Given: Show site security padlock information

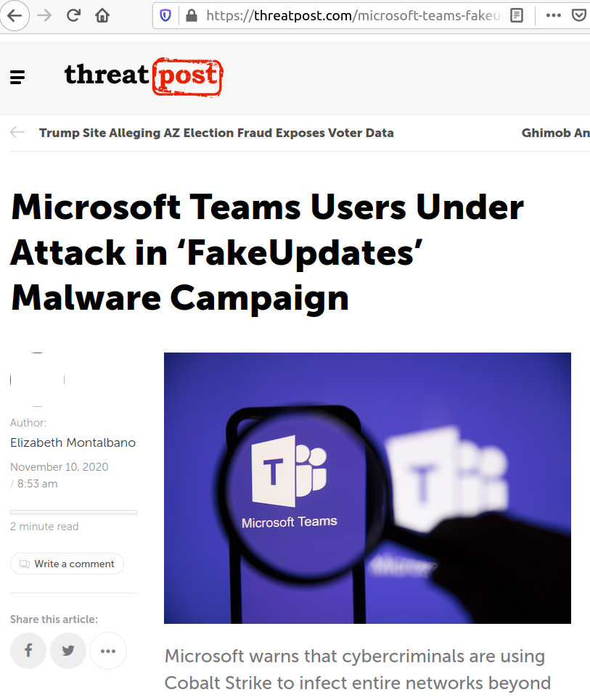Looking at the screenshot, I should coord(192,16).
